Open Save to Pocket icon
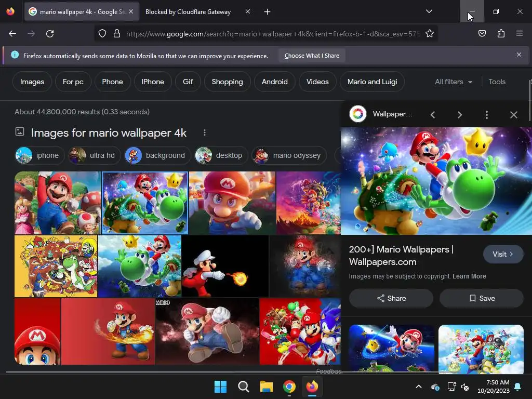This screenshot has width=532, height=399. (x=482, y=34)
